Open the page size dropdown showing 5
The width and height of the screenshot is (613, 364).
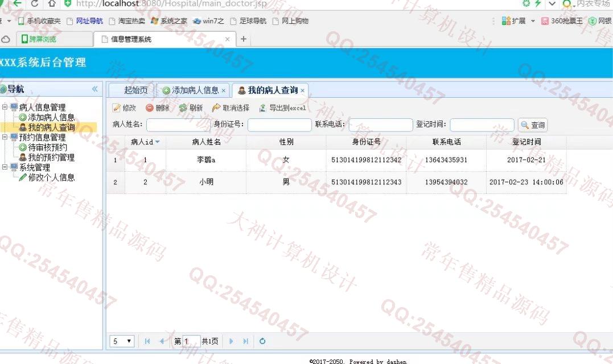[x=122, y=341]
